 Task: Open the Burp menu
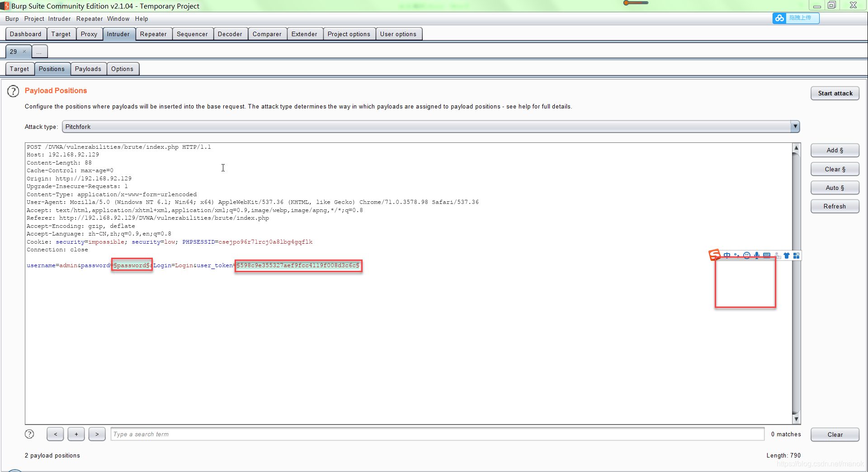click(12, 19)
